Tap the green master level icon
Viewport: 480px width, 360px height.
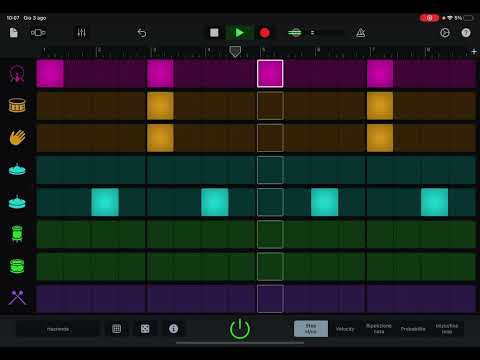click(x=295, y=33)
